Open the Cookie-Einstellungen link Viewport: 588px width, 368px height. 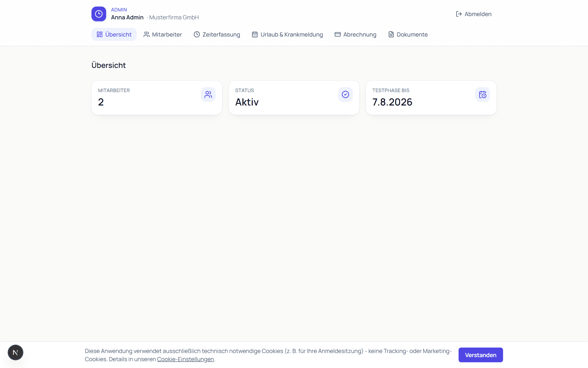click(x=185, y=359)
